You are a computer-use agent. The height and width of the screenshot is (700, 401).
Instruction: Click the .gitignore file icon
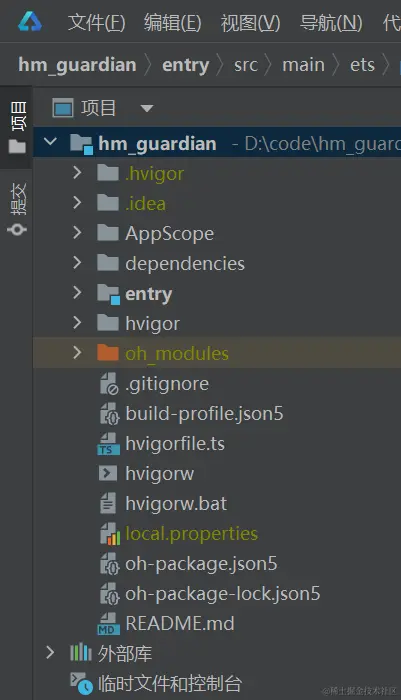109,383
